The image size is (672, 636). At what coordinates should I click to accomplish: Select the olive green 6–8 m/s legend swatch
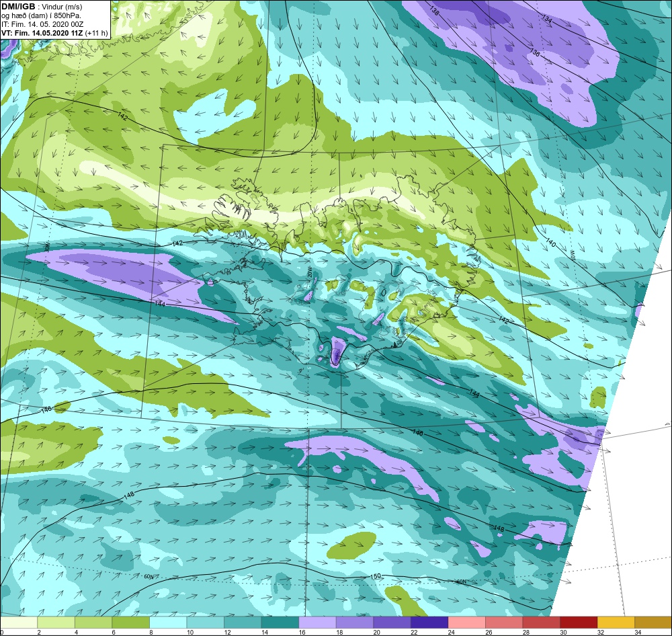pyautogui.click(x=131, y=623)
